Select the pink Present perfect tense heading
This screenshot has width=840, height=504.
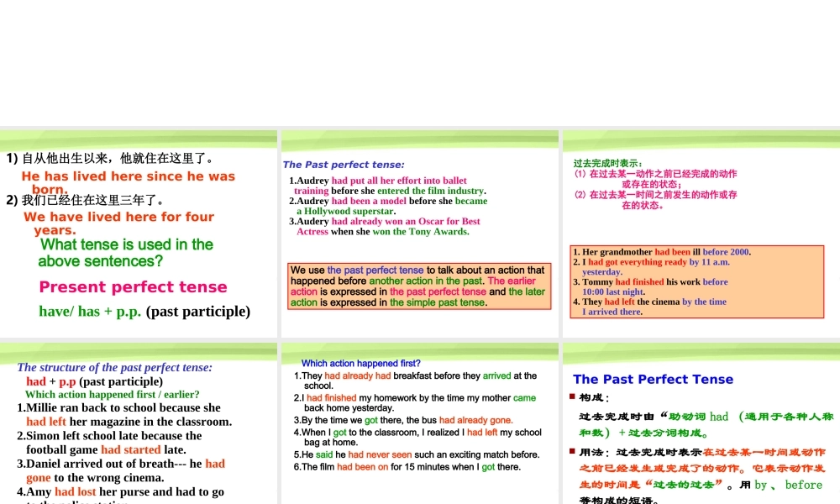[133, 287]
